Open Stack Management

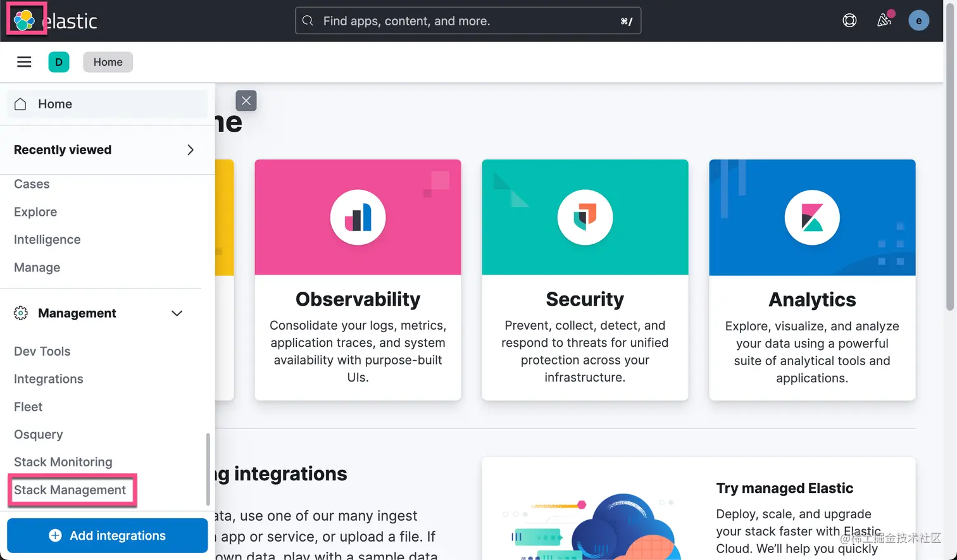70,490
